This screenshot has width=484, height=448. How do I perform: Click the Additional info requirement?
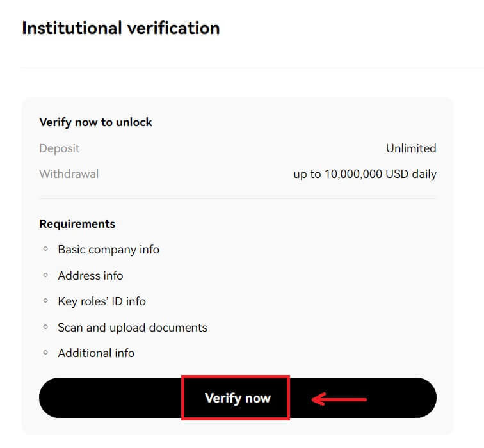pos(96,353)
